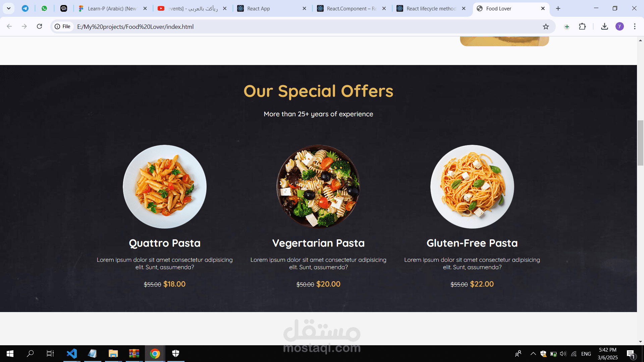Open Windows Security shield in taskbar
This screenshot has height=362, width=644.
click(x=175, y=354)
